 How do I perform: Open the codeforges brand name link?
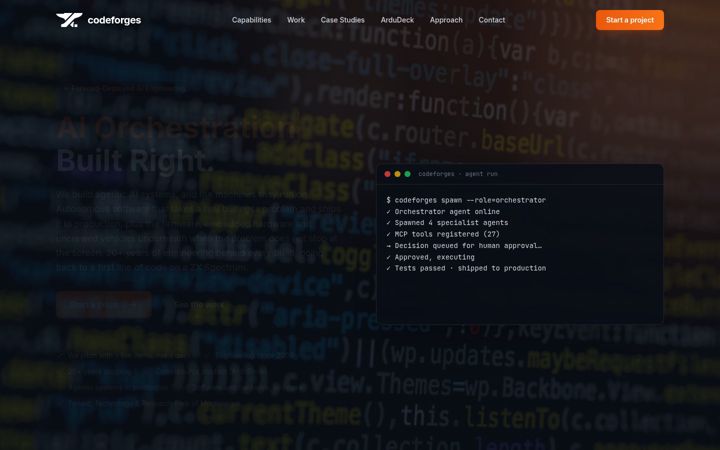114,20
